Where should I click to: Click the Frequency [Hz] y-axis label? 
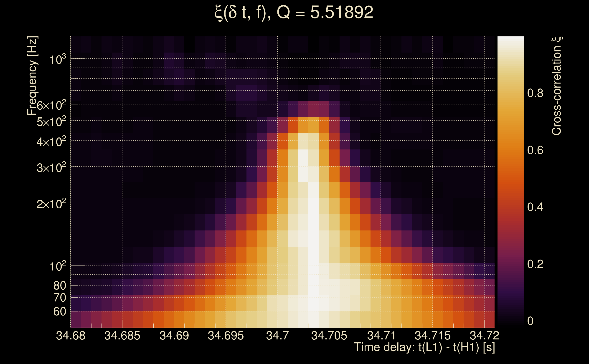[x=33, y=76]
